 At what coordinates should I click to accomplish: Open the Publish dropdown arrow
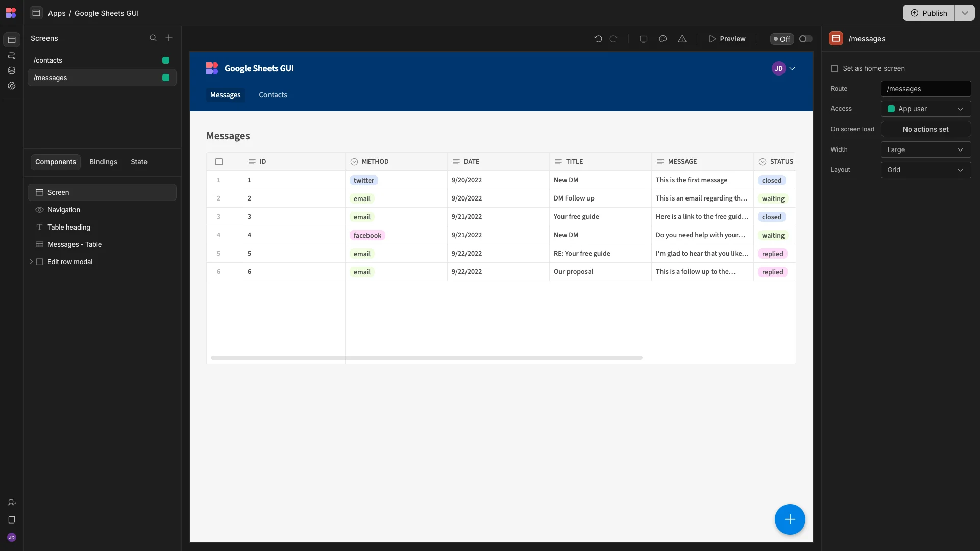pos(965,13)
